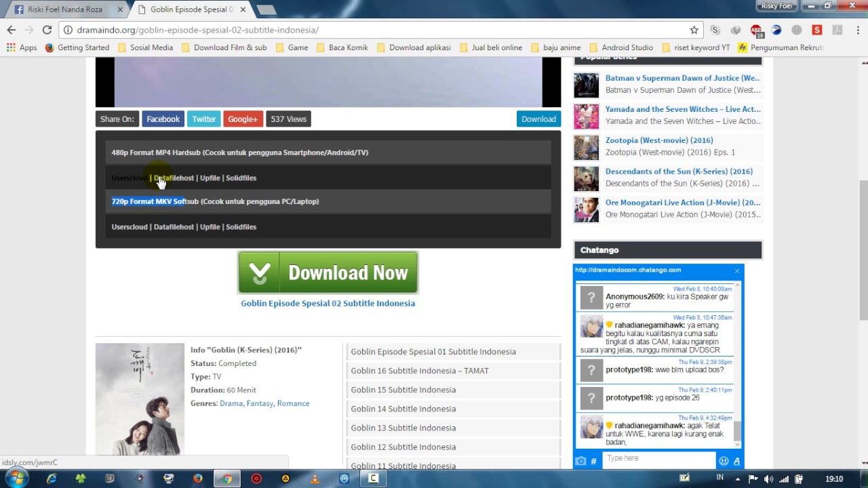Screen dimensions: 868x488
Task: Open Goblin 15 Subtitle Indonesia link
Action: tap(403, 390)
